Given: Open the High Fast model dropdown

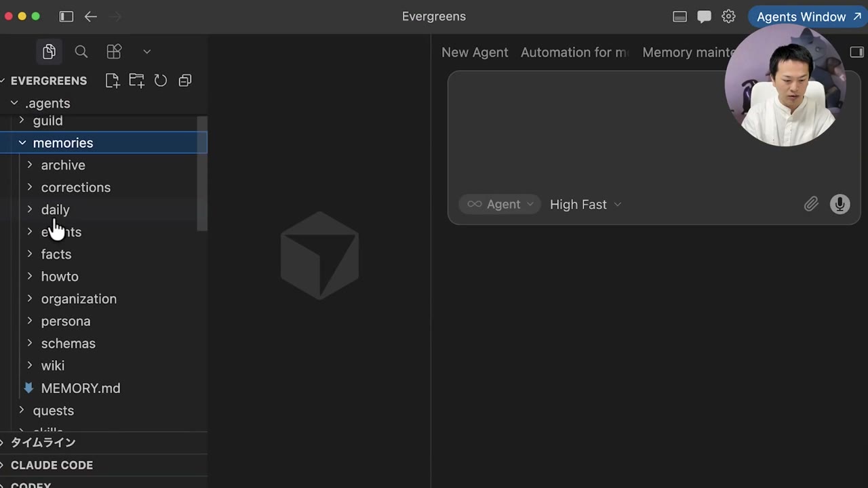Looking at the screenshot, I should 585,204.
